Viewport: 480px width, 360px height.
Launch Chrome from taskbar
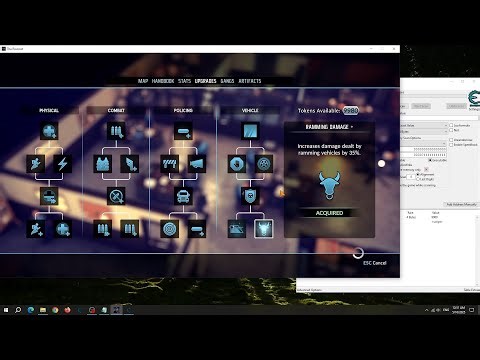[55, 310]
